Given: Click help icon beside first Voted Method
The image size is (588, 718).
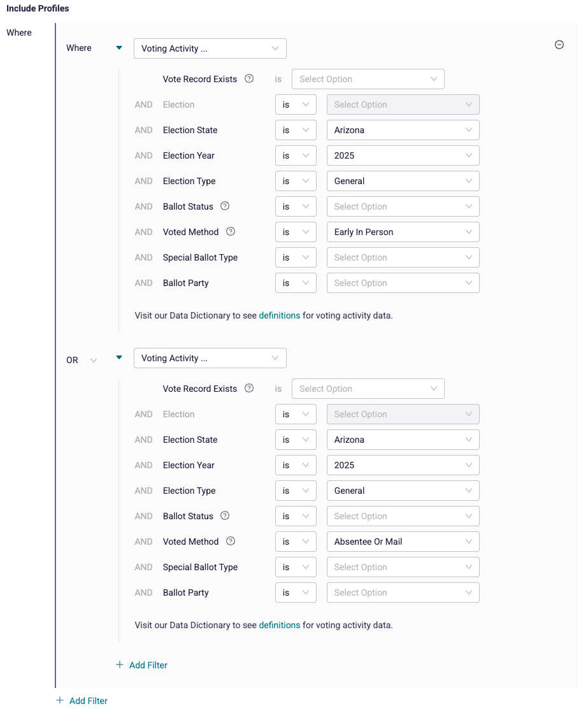Looking at the screenshot, I should click(231, 231).
